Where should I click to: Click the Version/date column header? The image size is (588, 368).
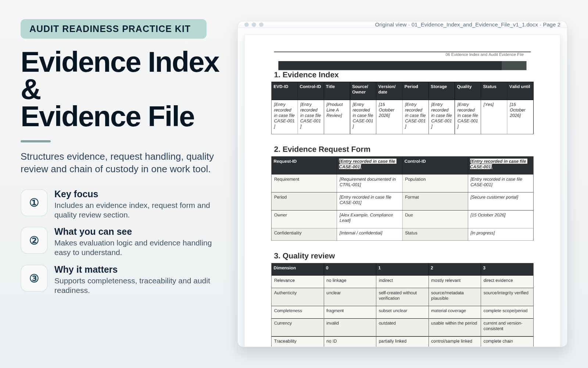point(389,91)
